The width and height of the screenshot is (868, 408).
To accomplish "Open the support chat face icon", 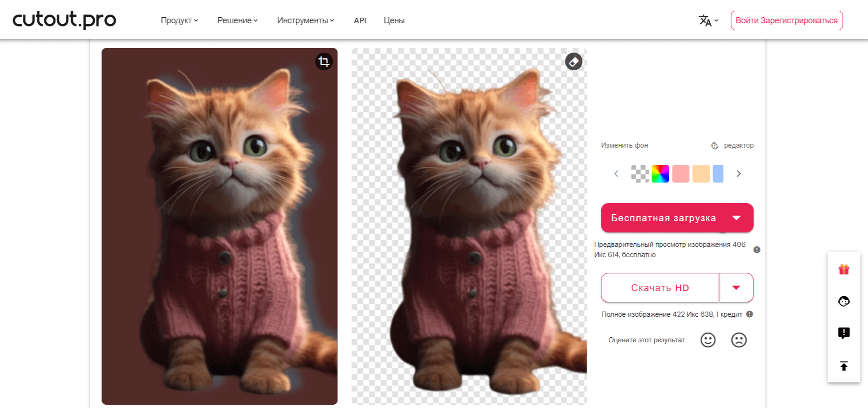I will 843,301.
